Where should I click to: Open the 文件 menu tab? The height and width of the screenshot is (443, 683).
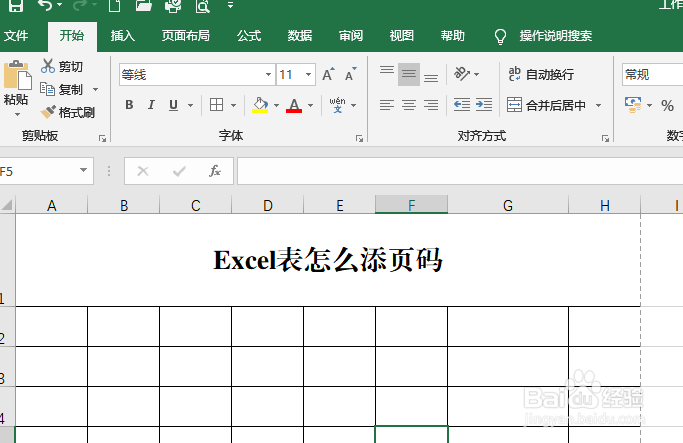(16, 35)
